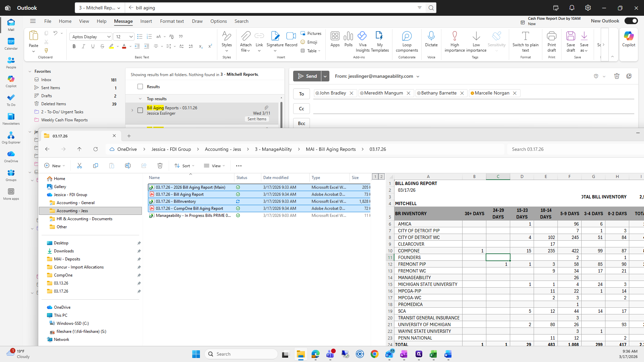Remove John Bradley from recipients
Screen dimensions: 644x362
(x=352, y=93)
